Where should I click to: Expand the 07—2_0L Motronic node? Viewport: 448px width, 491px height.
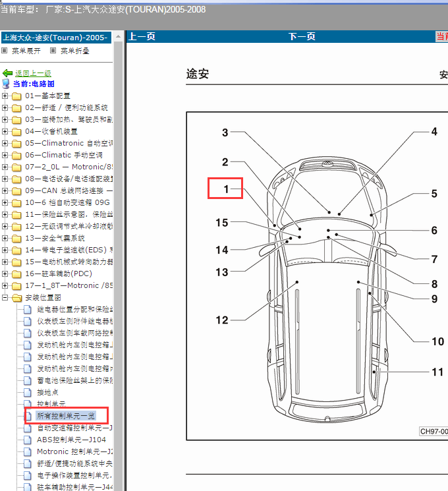pos(5,167)
